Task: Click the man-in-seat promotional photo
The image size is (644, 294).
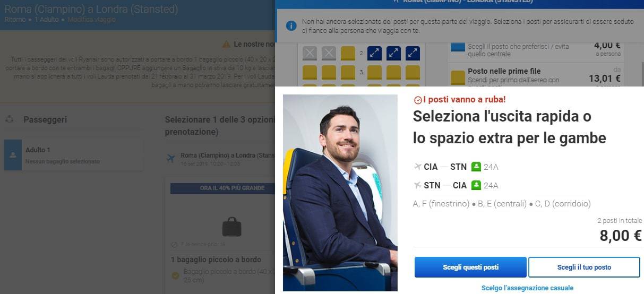Action: [340, 193]
